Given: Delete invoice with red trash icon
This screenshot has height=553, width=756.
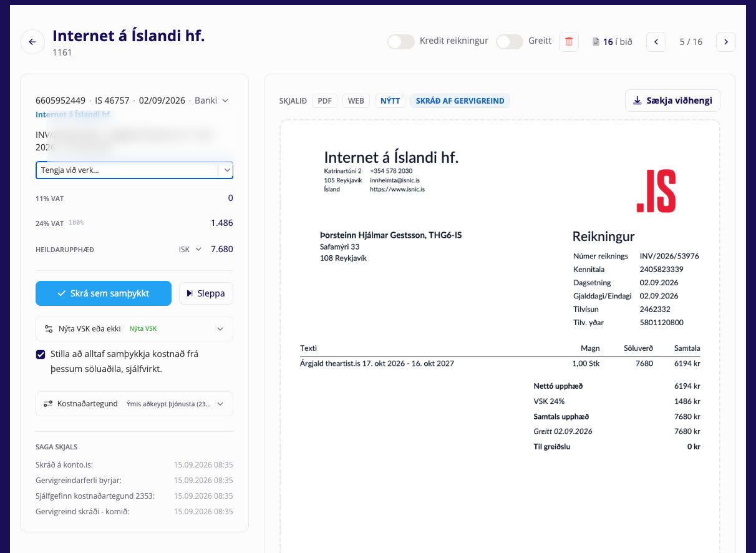Looking at the screenshot, I should (569, 42).
